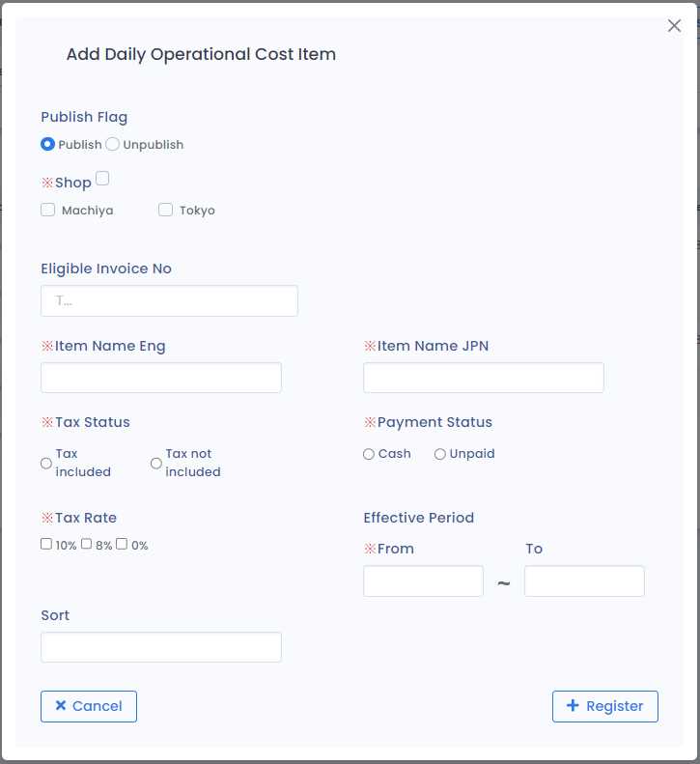
Task: Focus the Item Name JPN input
Action: pyautogui.click(x=483, y=378)
